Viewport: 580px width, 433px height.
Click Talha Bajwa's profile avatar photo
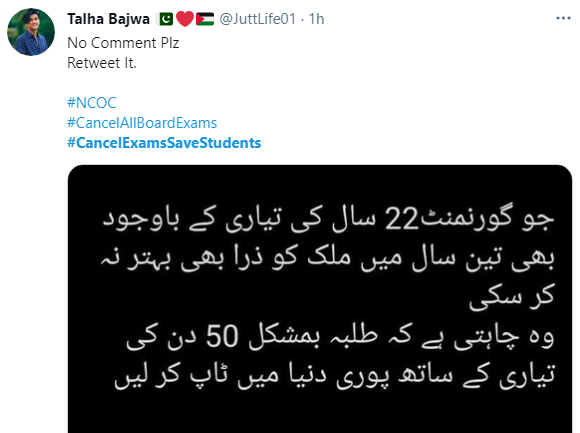click(x=31, y=32)
